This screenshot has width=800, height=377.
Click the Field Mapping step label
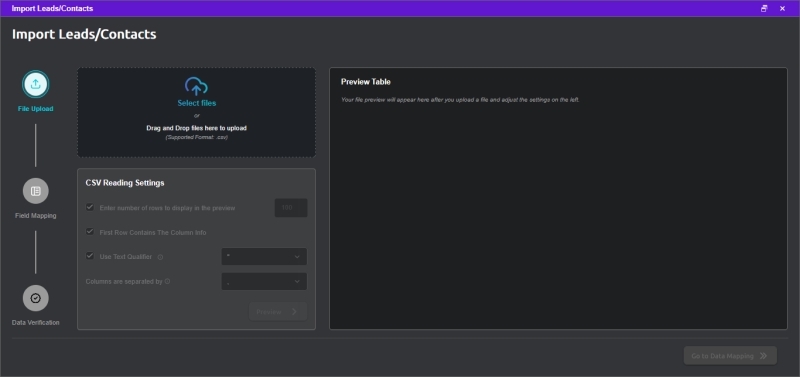point(36,216)
